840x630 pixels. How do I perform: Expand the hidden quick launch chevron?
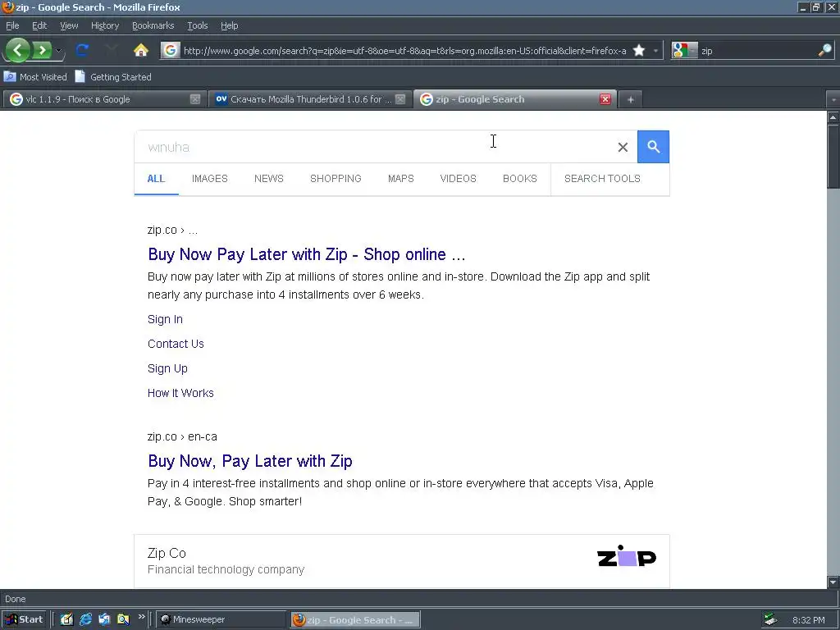[x=141, y=617]
